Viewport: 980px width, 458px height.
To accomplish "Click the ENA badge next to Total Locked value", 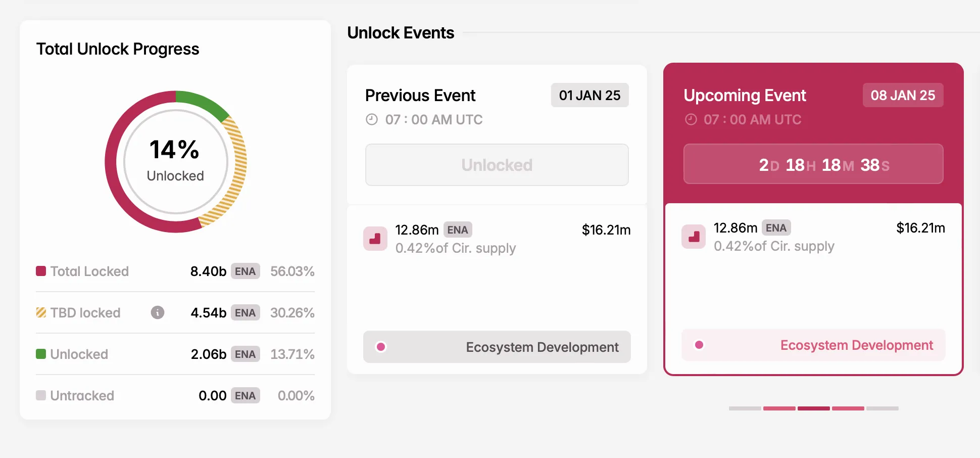I will (x=245, y=271).
